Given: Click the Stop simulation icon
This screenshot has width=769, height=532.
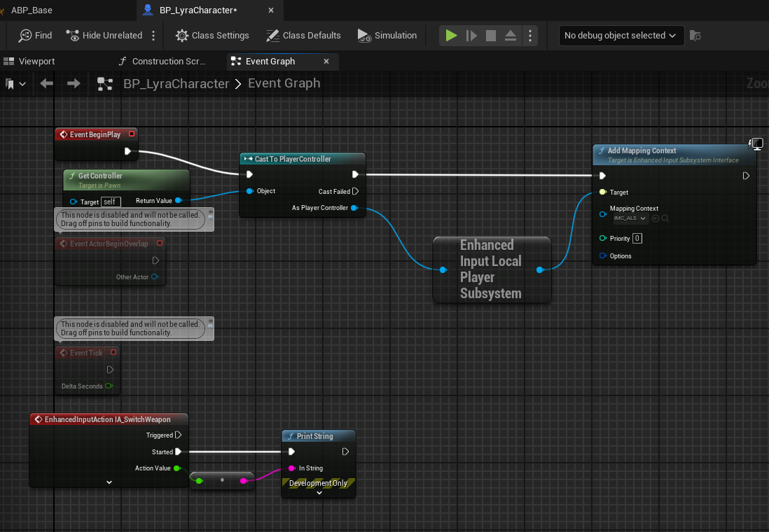Looking at the screenshot, I should [490, 35].
